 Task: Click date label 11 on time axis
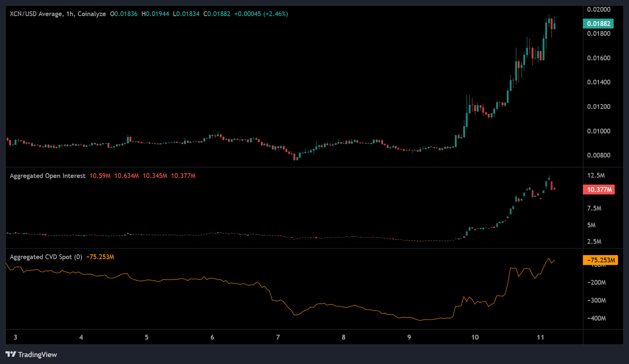pos(541,337)
